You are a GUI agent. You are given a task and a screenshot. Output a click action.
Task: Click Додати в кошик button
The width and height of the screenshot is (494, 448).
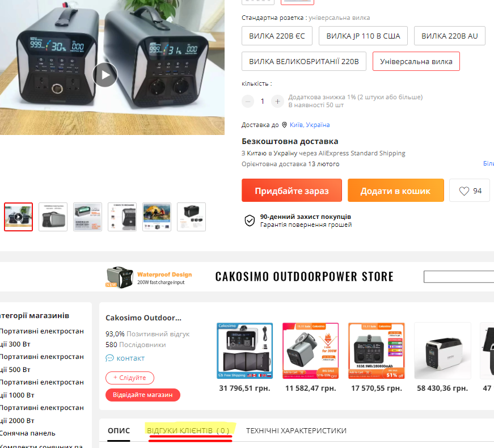(x=396, y=191)
